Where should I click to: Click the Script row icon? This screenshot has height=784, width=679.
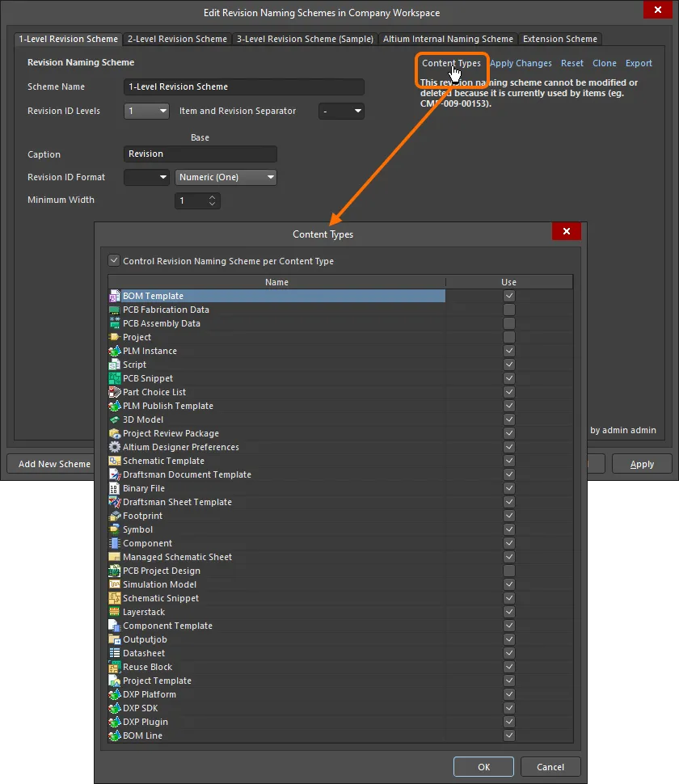[x=115, y=365]
